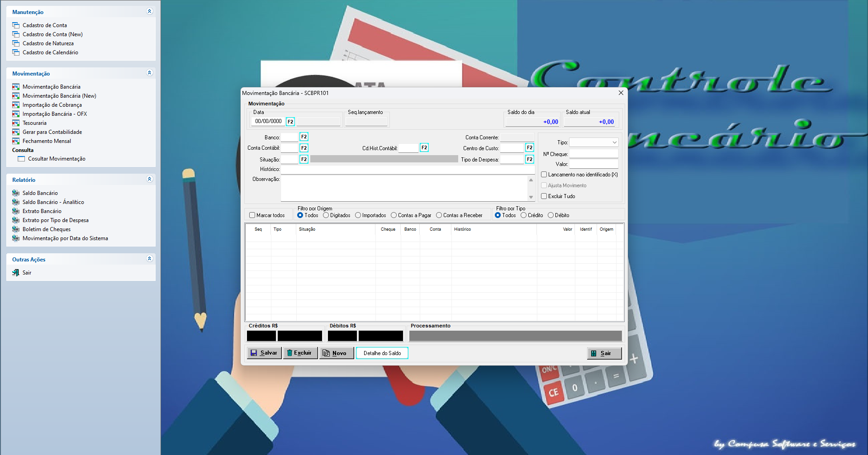The height and width of the screenshot is (455, 868).
Task: Open F2 lookup for Tipo de Despesa
Action: point(530,159)
